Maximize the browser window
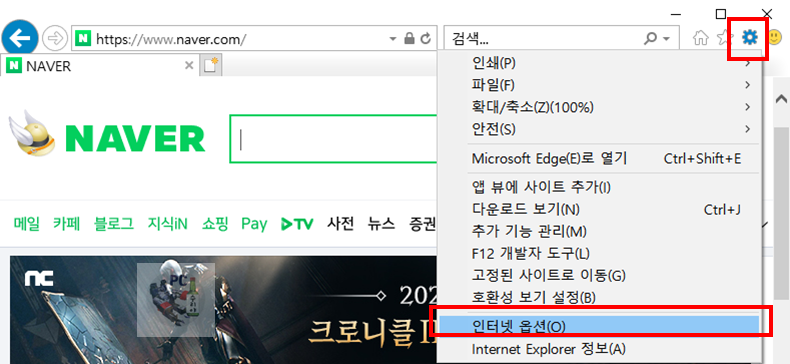This screenshot has width=790, height=364. click(721, 14)
